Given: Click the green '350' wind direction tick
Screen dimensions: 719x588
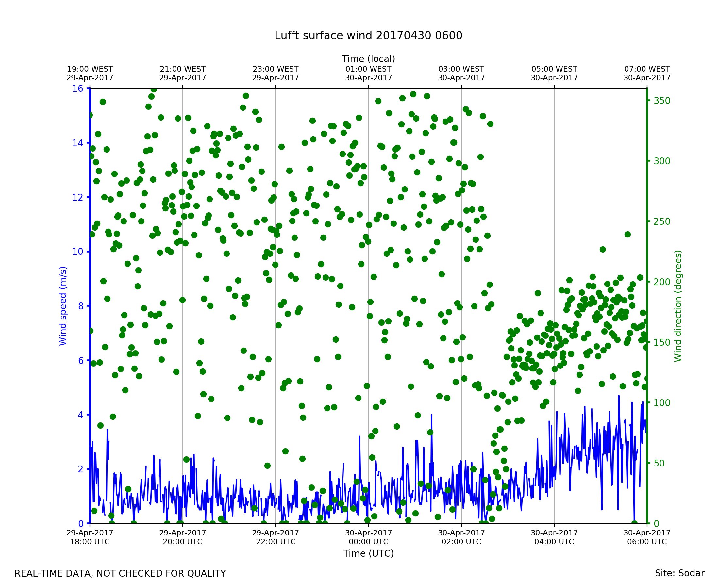Looking at the screenshot, I should coord(662,101).
